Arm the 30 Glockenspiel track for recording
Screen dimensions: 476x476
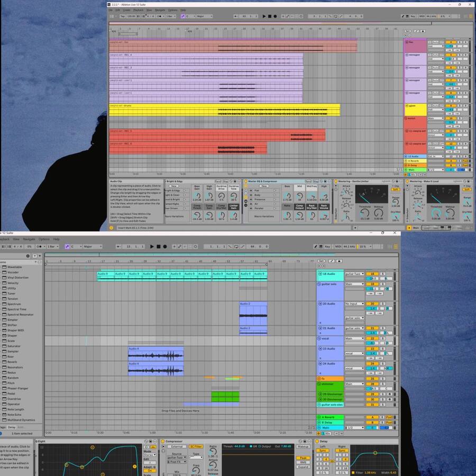(389, 399)
